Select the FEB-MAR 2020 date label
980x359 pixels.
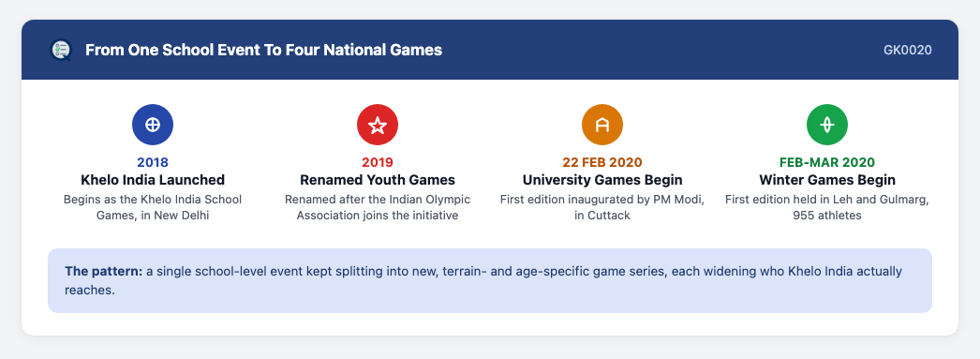(x=827, y=162)
